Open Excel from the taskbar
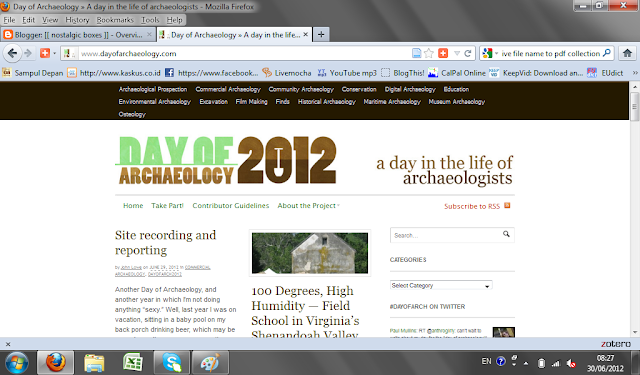Viewport: 640px width, 375px height. click(133, 362)
